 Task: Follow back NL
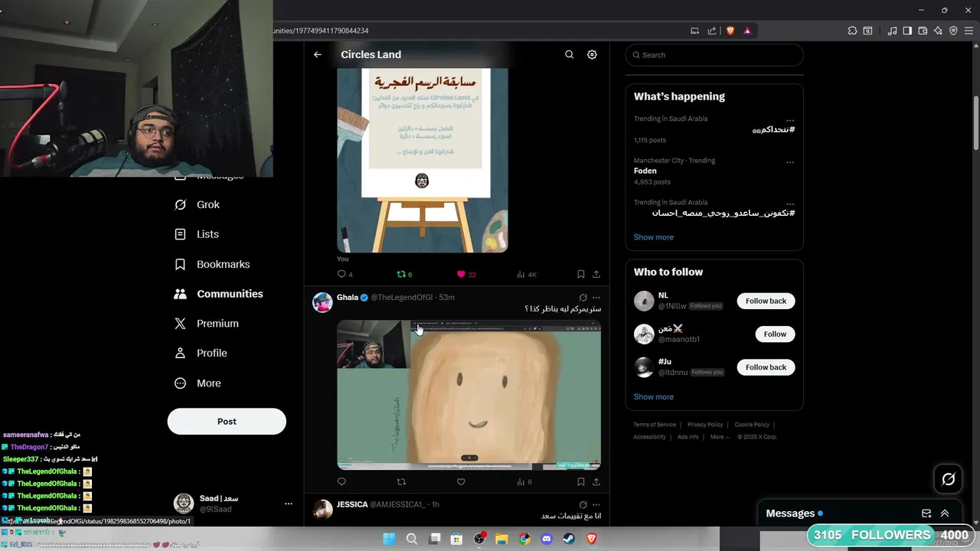tap(766, 301)
